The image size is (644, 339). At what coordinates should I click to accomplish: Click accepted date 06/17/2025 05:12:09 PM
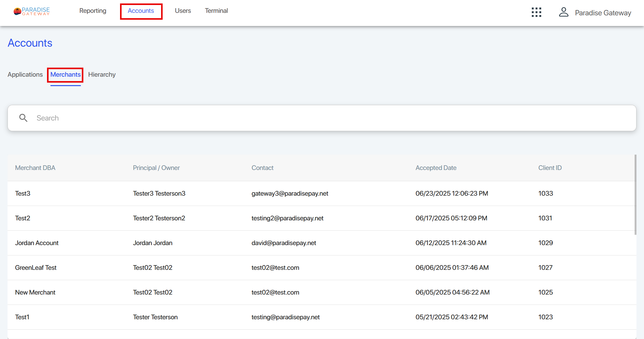[x=451, y=218]
